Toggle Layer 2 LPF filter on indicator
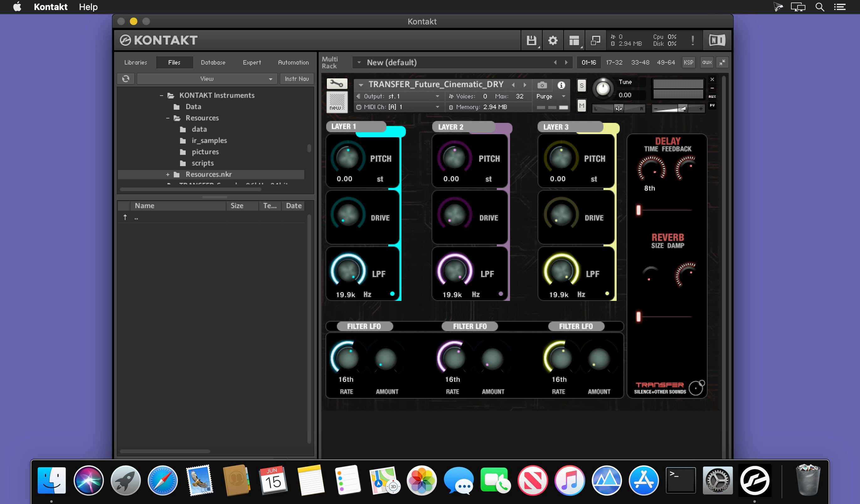860x504 pixels. 501,294
